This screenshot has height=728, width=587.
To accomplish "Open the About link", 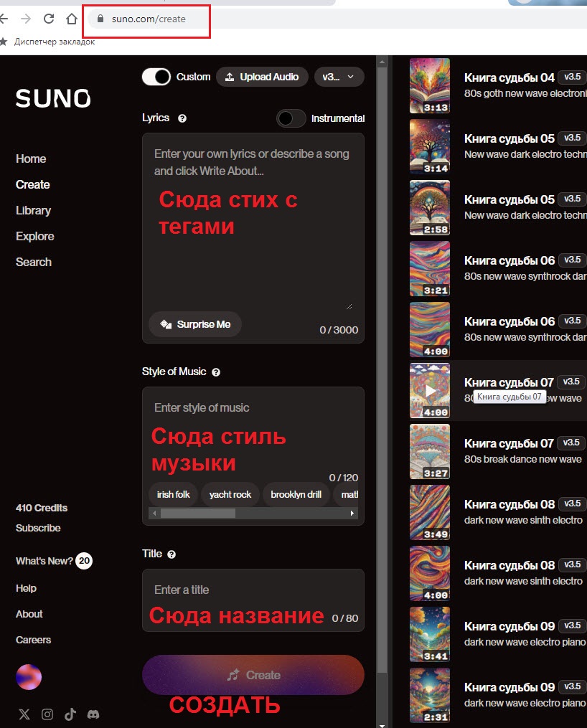I will pyautogui.click(x=29, y=614).
